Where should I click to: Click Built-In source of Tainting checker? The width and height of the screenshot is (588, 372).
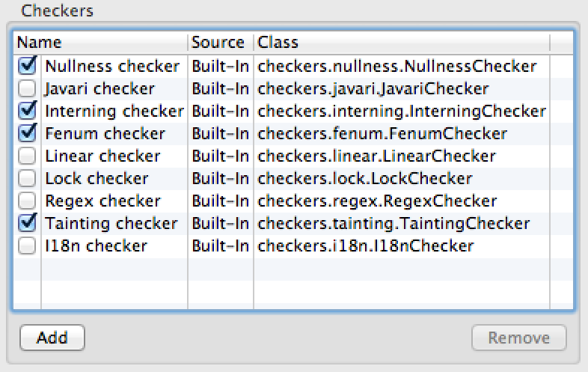click(x=220, y=224)
